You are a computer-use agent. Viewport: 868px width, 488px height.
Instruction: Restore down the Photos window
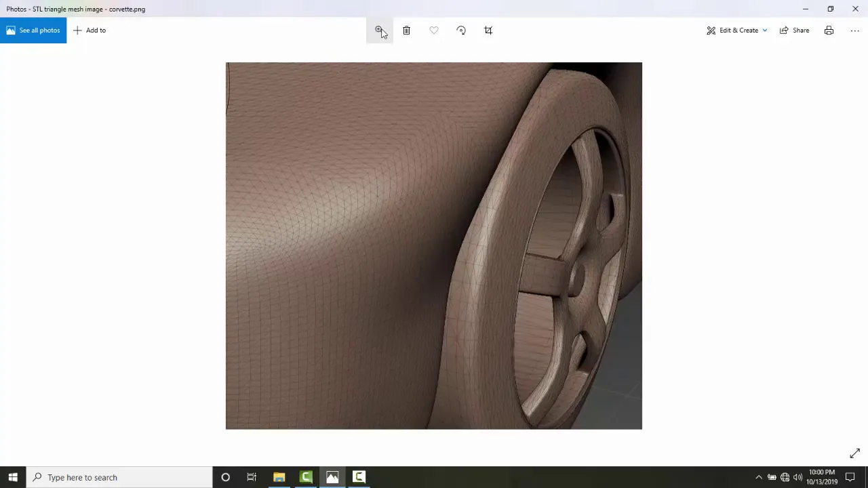[830, 9]
